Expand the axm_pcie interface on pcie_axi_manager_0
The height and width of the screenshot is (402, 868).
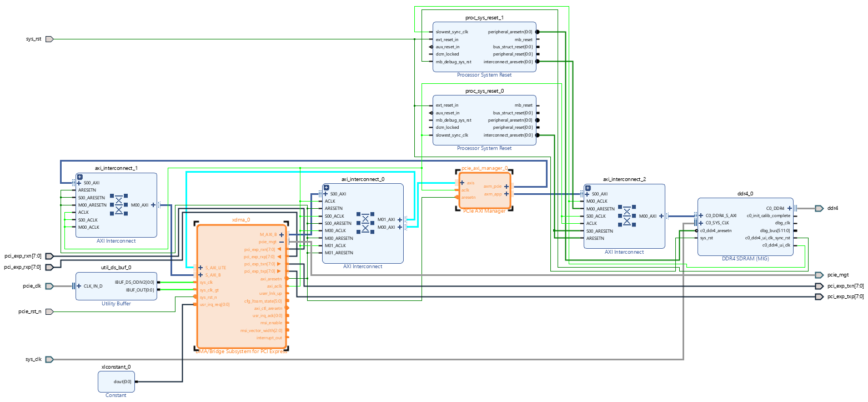tap(505, 186)
